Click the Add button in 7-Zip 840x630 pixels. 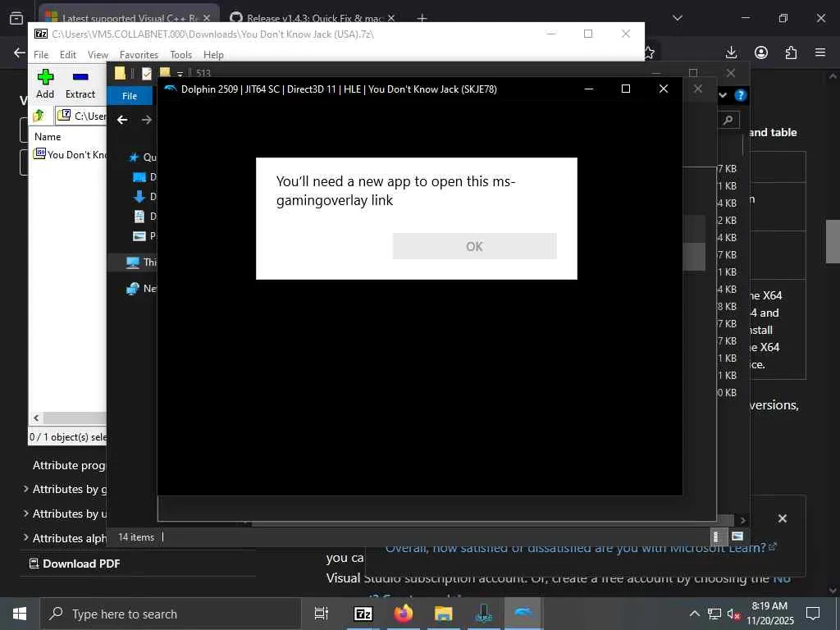45,84
